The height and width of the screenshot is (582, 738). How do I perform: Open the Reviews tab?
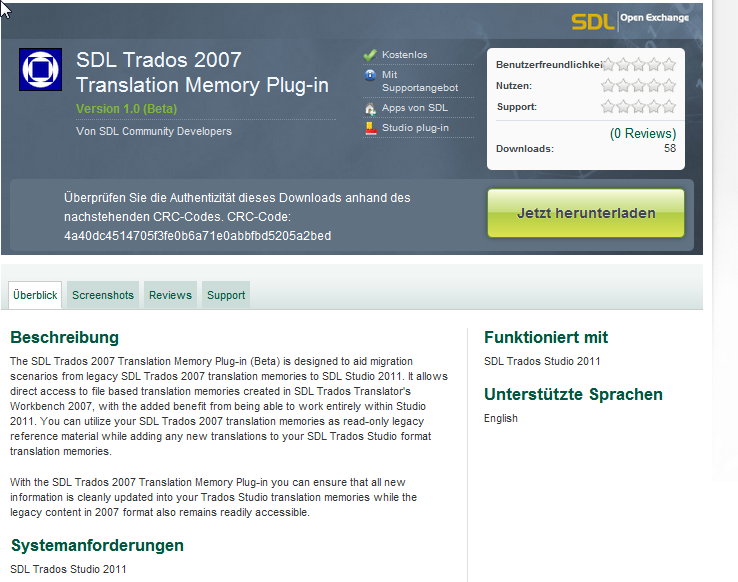point(170,295)
